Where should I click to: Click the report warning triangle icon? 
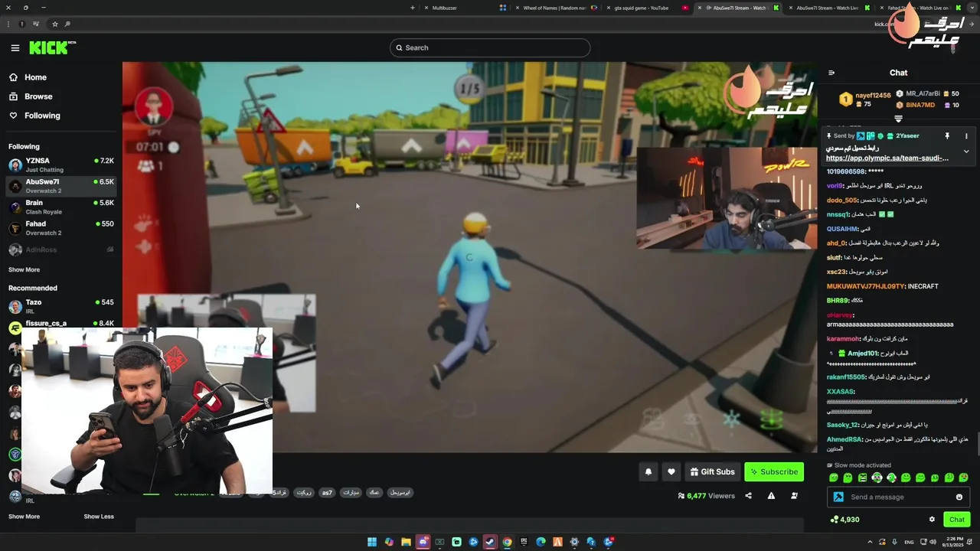coord(771,496)
